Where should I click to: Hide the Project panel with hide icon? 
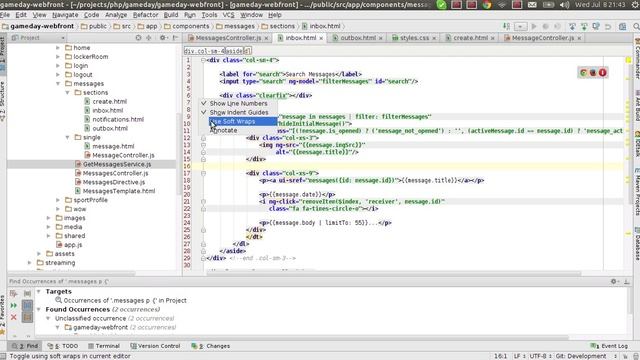175,38
